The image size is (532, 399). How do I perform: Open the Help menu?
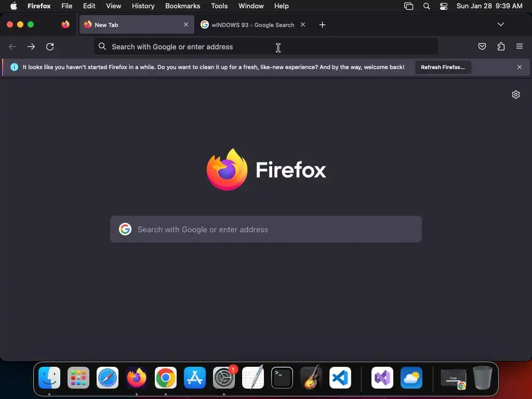click(281, 6)
